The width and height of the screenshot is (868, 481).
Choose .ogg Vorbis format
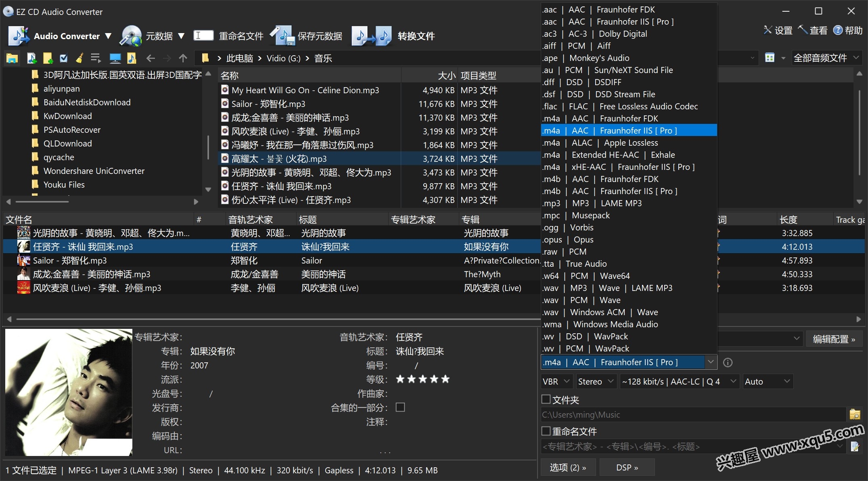tap(629, 228)
